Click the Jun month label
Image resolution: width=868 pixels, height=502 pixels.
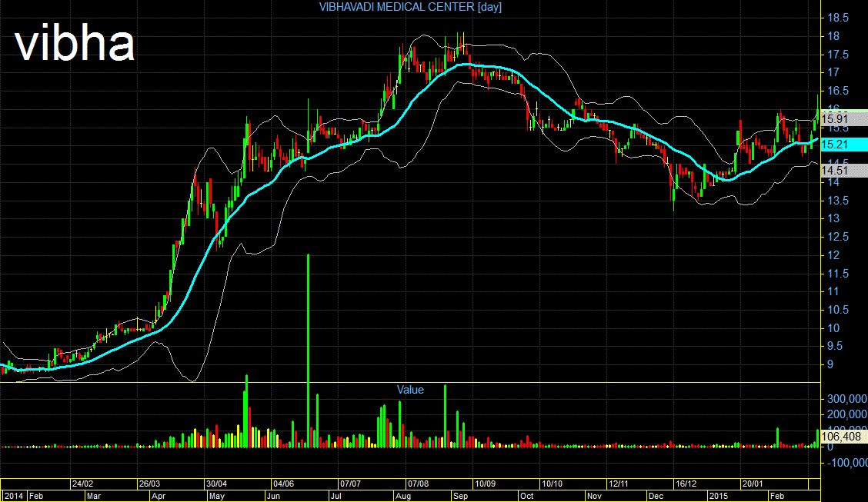point(273,496)
